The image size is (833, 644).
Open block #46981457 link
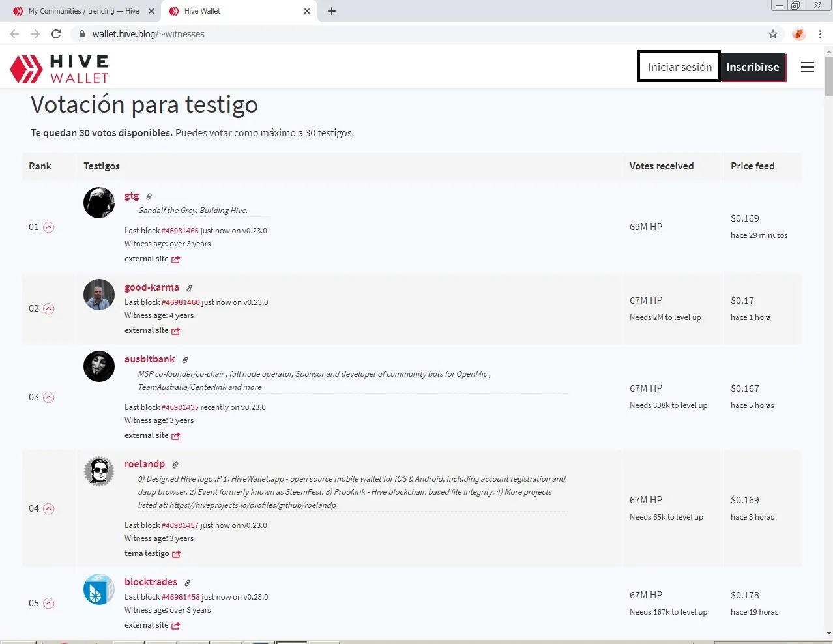click(x=180, y=525)
